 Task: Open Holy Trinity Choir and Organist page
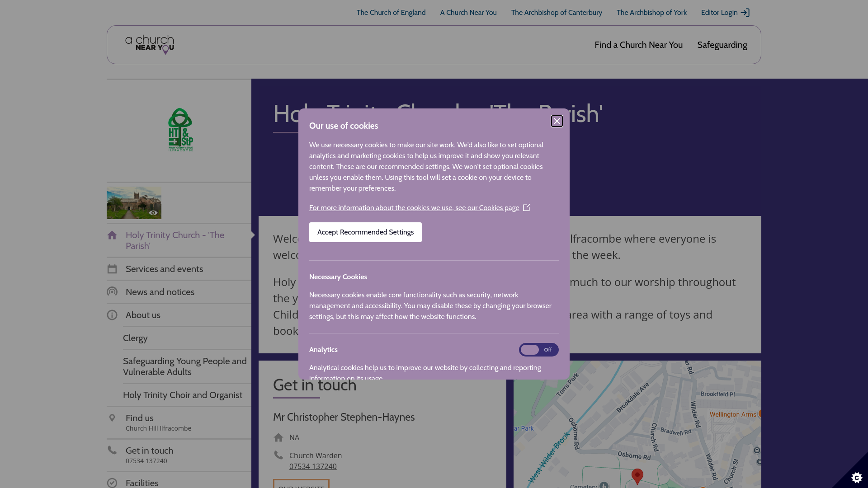(x=183, y=395)
